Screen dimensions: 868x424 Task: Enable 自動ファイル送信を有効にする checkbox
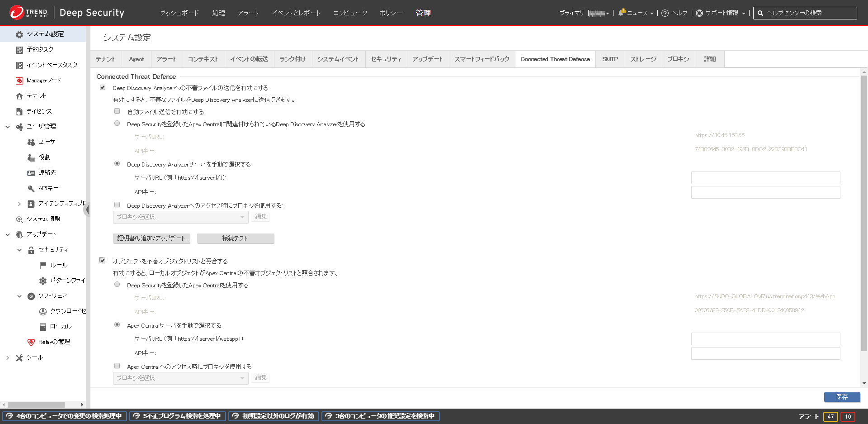[x=117, y=111]
